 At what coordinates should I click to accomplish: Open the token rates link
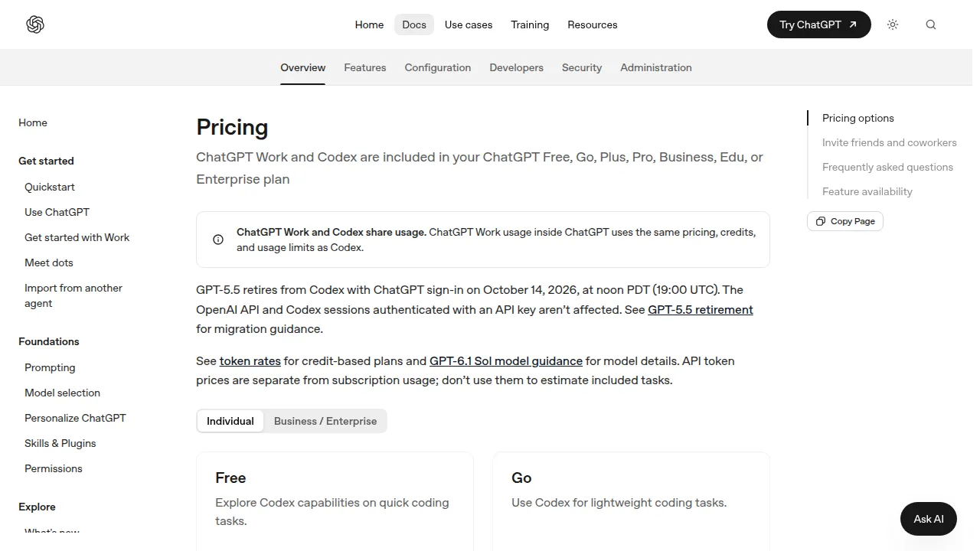coord(250,361)
